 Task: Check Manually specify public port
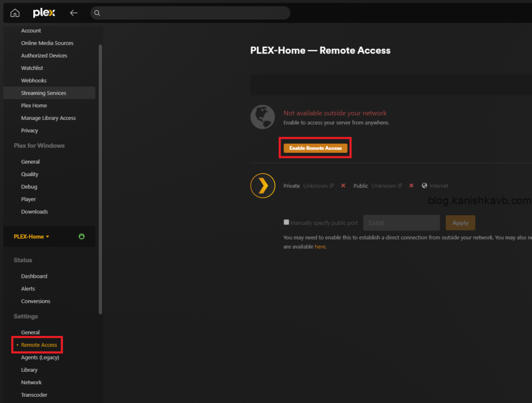pos(286,222)
